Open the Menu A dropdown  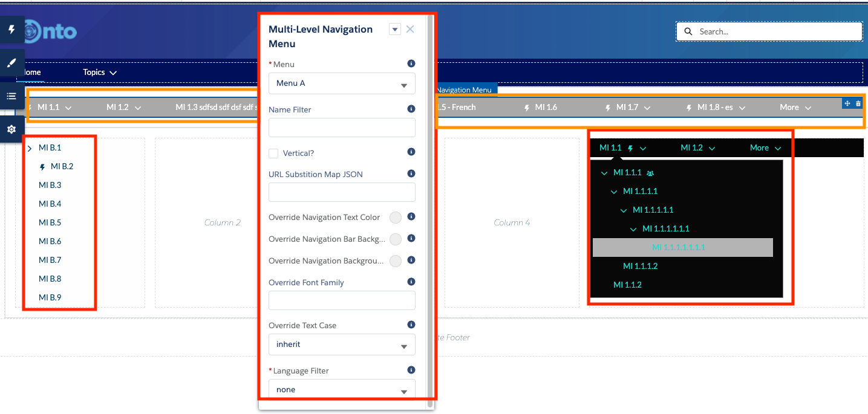click(342, 83)
